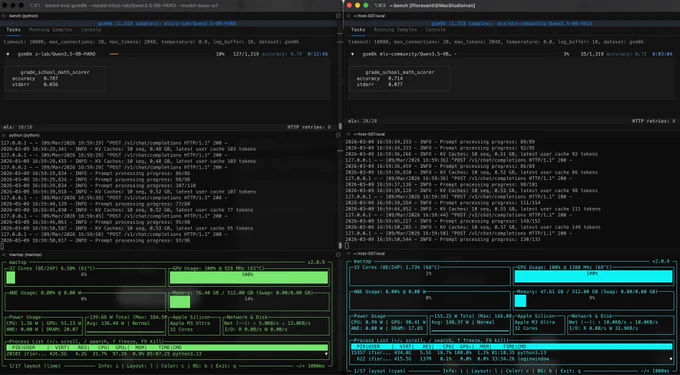Open pane menu icon of bench (python) pane
Viewport: 680px width, 375px height.
(x=338, y=16)
